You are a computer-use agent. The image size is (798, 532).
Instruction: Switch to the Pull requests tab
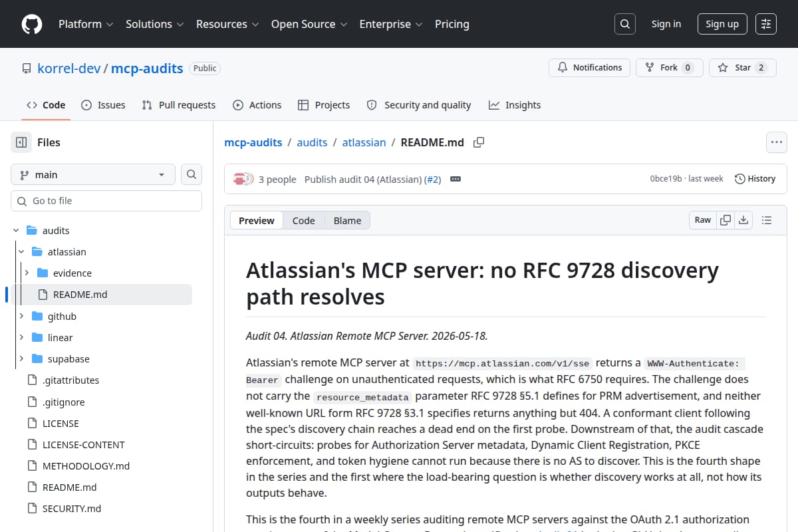coord(179,105)
